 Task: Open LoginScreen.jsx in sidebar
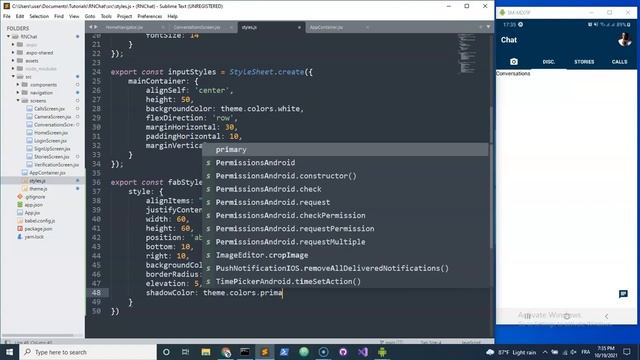click(50, 140)
